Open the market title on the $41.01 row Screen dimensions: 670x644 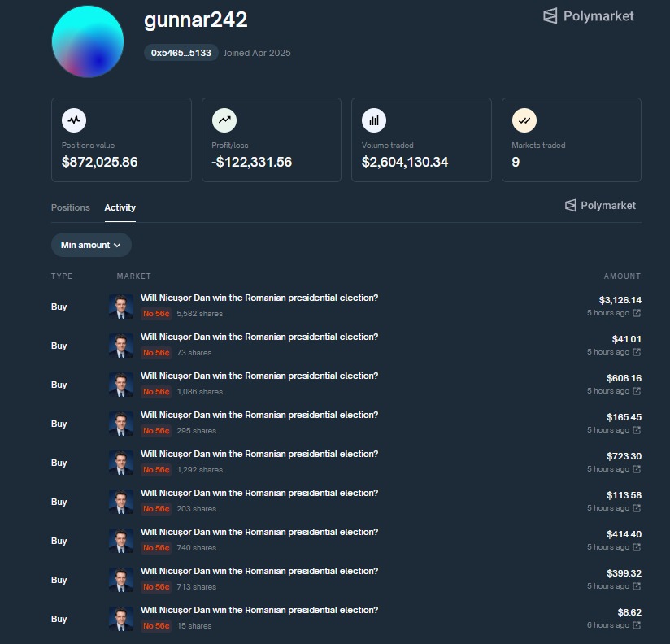pos(259,337)
